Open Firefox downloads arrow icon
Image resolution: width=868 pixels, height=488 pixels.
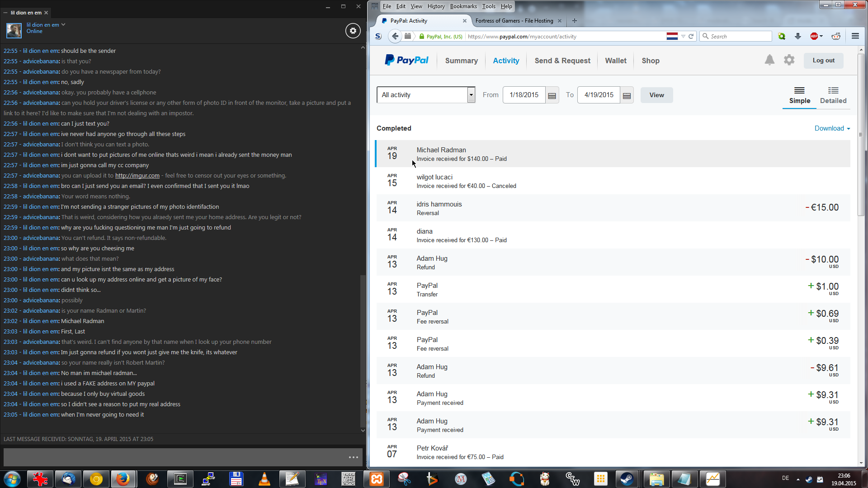(798, 36)
